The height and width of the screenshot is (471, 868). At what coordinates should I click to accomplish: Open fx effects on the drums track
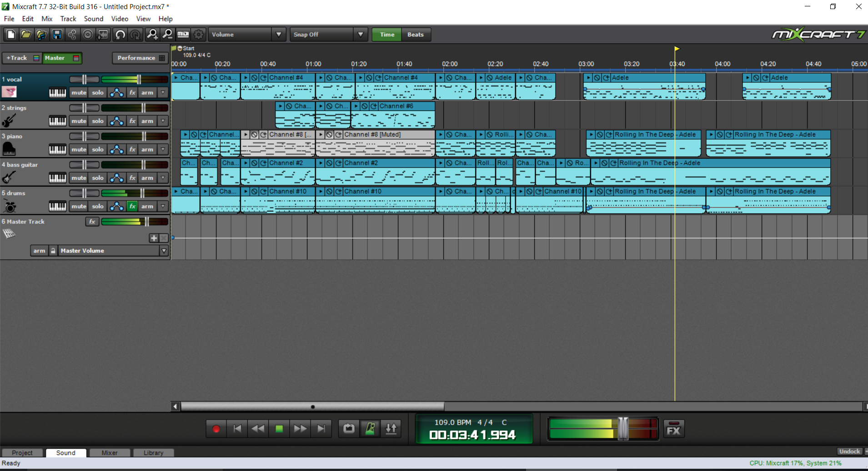(x=132, y=206)
